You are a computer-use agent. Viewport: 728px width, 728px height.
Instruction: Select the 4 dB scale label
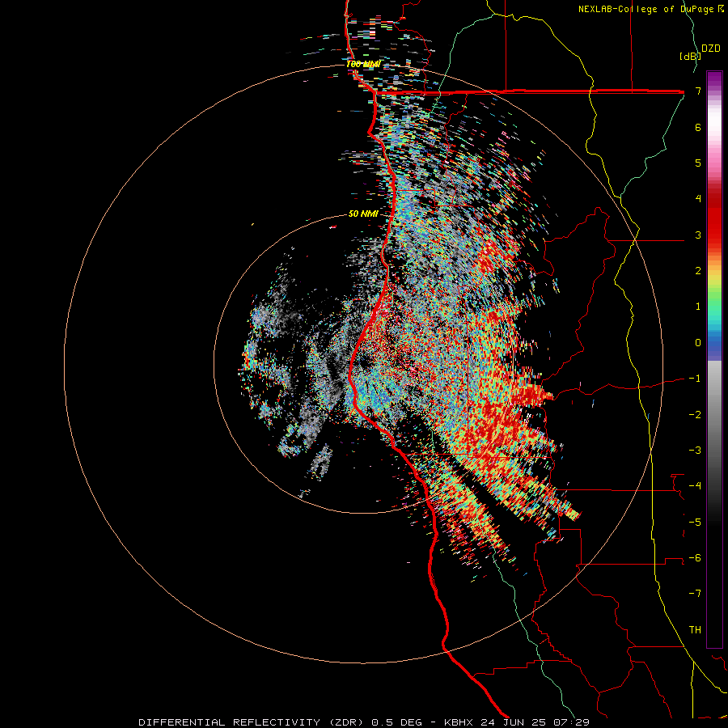click(698, 199)
